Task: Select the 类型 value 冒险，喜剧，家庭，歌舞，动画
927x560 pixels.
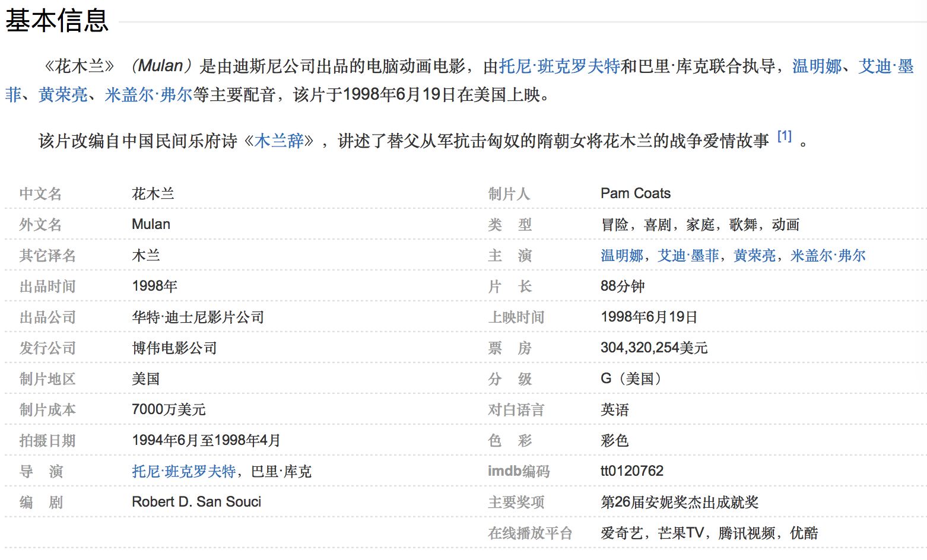Action: (700, 225)
